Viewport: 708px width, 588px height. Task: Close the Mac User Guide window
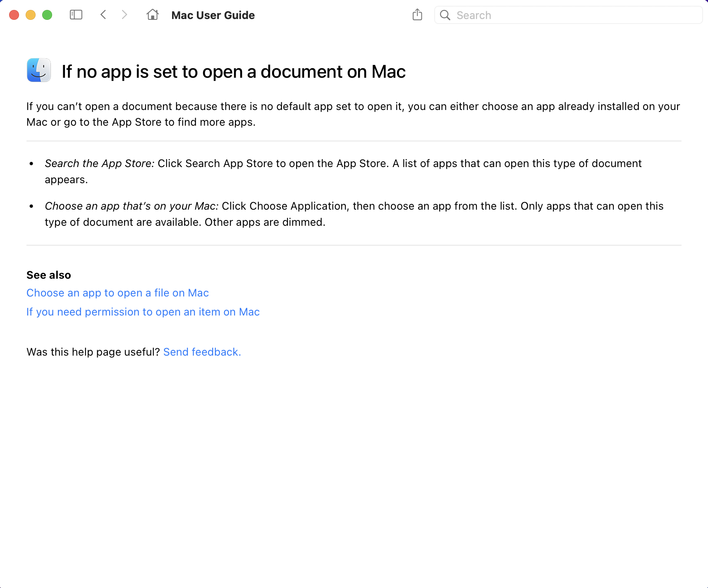14,15
